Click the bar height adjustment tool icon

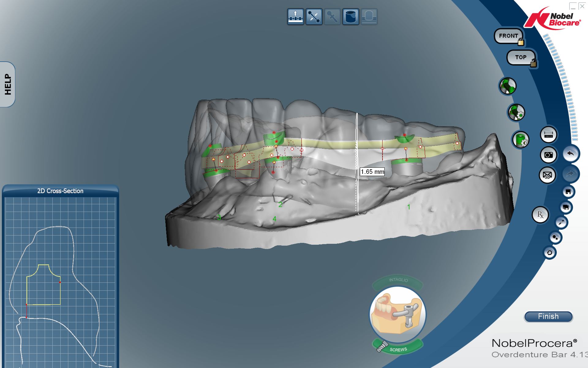pos(295,17)
